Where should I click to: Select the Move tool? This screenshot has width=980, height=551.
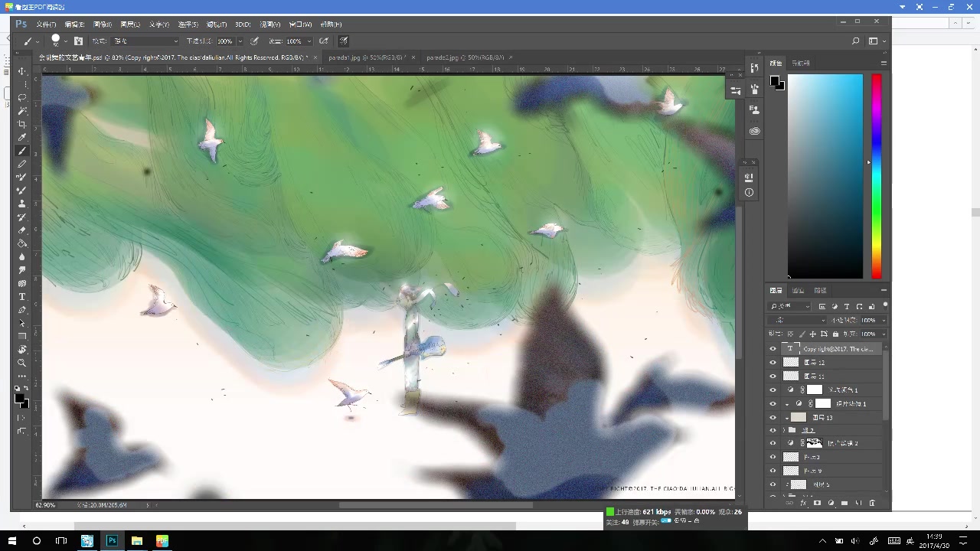[x=22, y=71]
